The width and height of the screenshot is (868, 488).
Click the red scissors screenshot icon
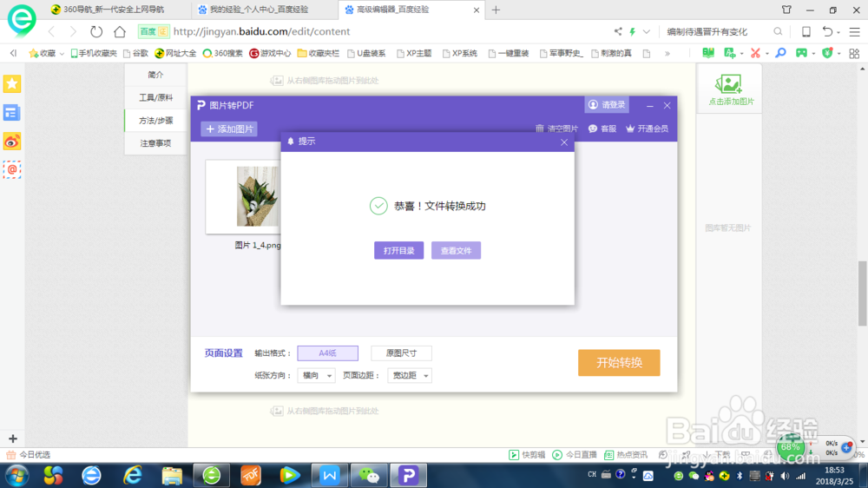point(755,53)
